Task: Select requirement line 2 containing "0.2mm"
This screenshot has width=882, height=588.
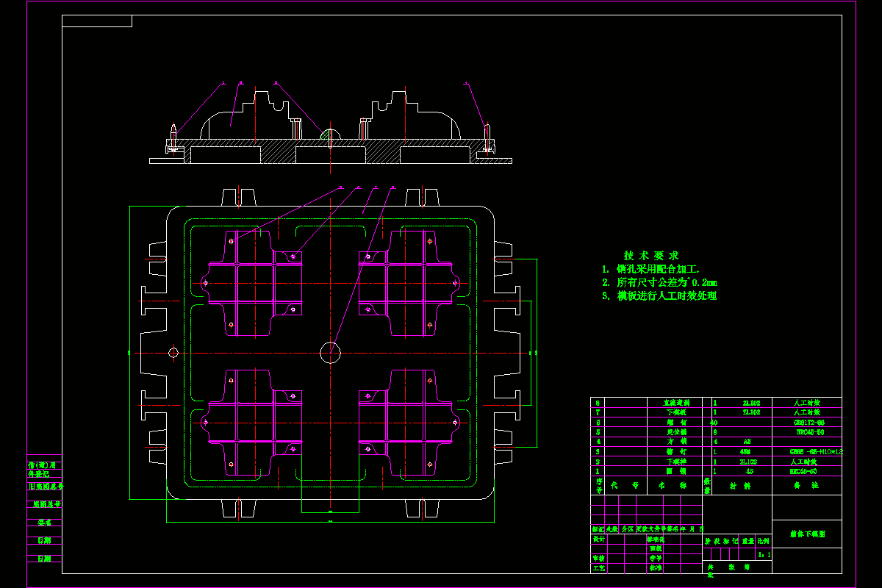Action: (659, 282)
